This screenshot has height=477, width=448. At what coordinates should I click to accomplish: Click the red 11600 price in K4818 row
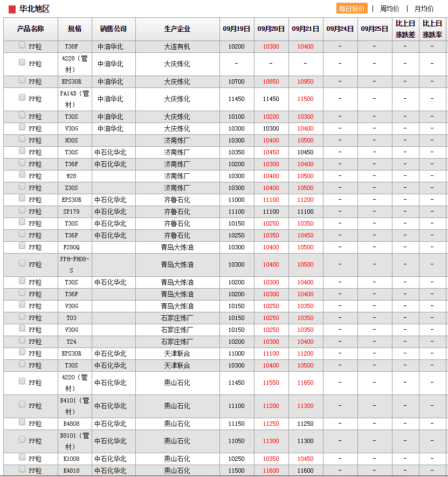click(271, 471)
